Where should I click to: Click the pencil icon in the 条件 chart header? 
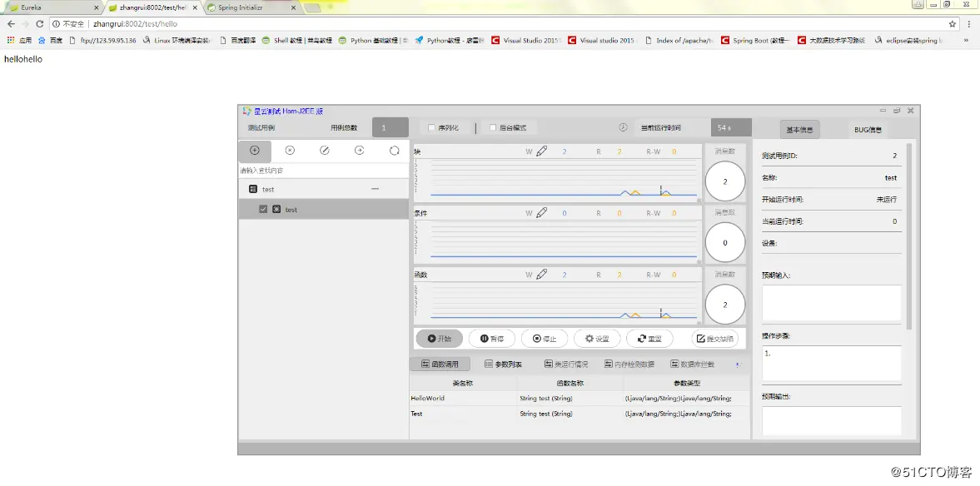click(x=542, y=212)
